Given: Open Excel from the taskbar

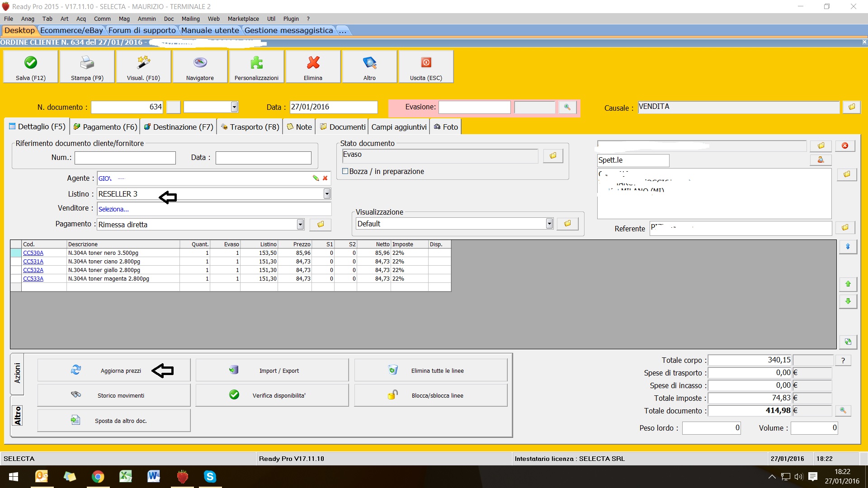Looking at the screenshot, I should click(126, 476).
